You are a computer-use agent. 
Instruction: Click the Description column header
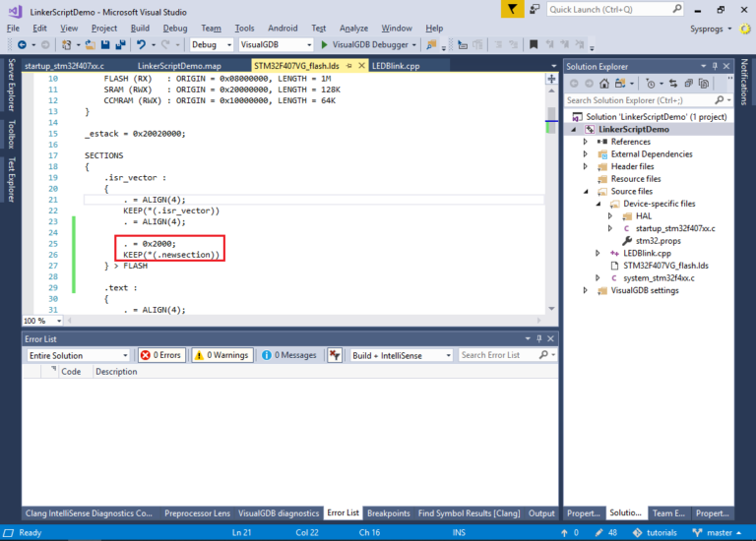click(x=116, y=372)
